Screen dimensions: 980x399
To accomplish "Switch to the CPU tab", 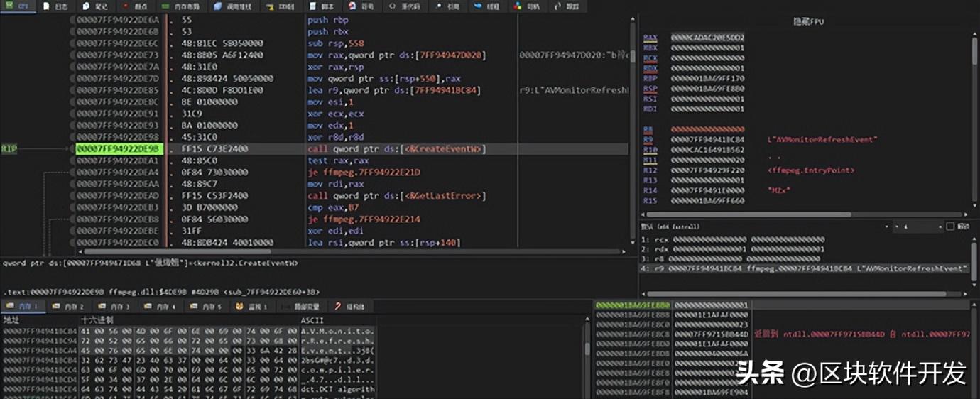I will tap(18, 6).
